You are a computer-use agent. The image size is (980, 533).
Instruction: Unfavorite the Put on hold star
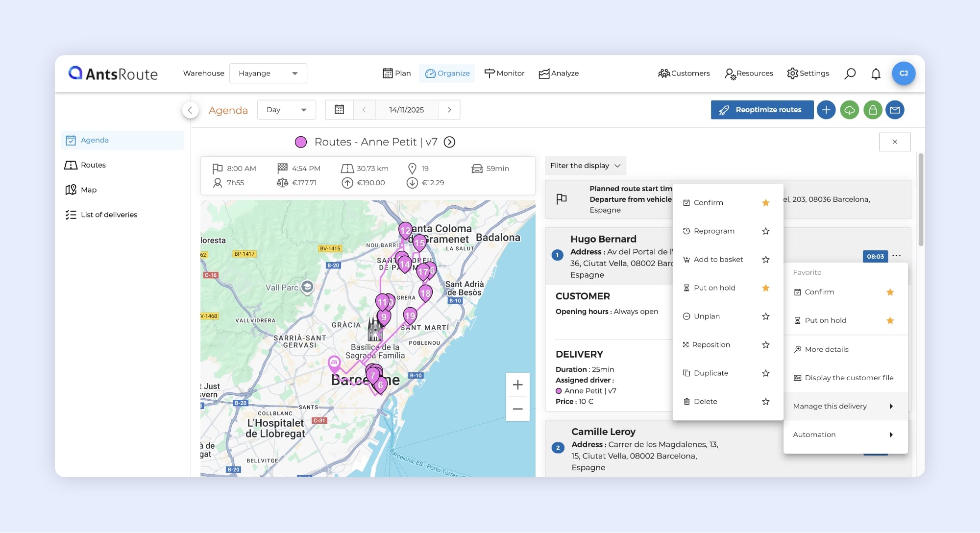click(x=766, y=288)
